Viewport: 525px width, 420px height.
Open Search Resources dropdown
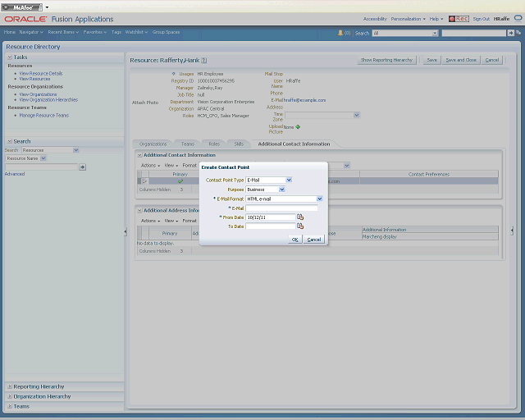pos(76,150)
